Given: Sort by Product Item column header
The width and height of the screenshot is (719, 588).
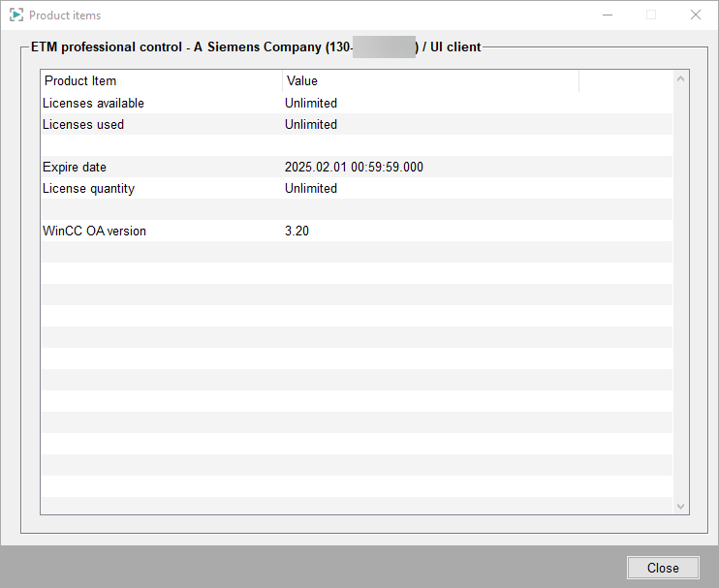Looking at the screenshot, I should (161, 80).
